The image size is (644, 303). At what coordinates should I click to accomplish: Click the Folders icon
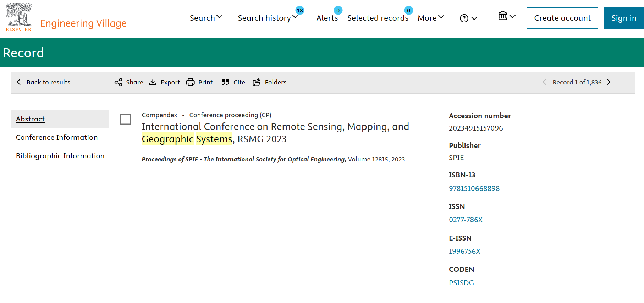[257, 82]
